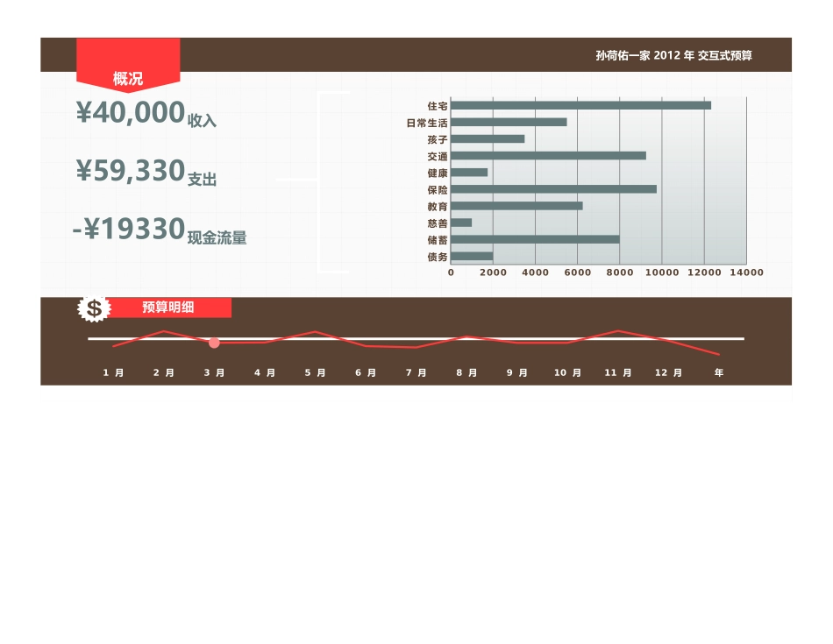The width and height of the screenshot is (833, 644).
Task: Click the 交通 bar in chart
Action: point(548,156)
